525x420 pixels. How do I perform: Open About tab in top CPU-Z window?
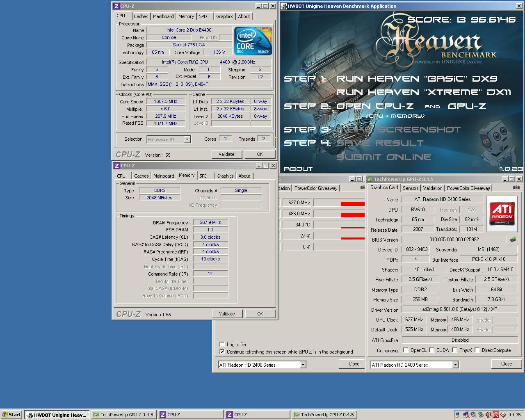coord(244,16)
